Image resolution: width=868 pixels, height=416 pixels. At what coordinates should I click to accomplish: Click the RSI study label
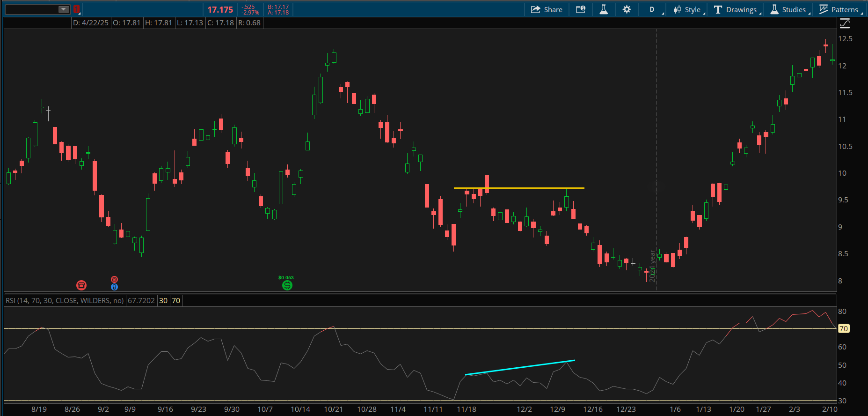65,301
